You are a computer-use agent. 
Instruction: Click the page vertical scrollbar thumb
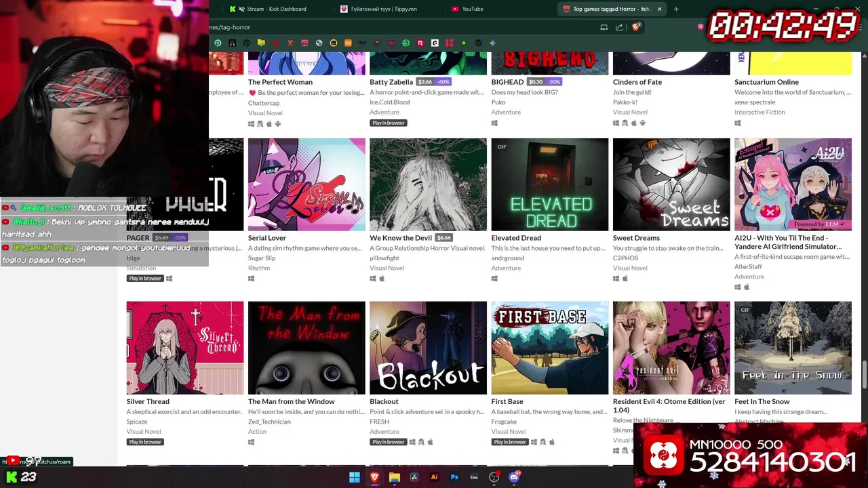pos(864,376)
